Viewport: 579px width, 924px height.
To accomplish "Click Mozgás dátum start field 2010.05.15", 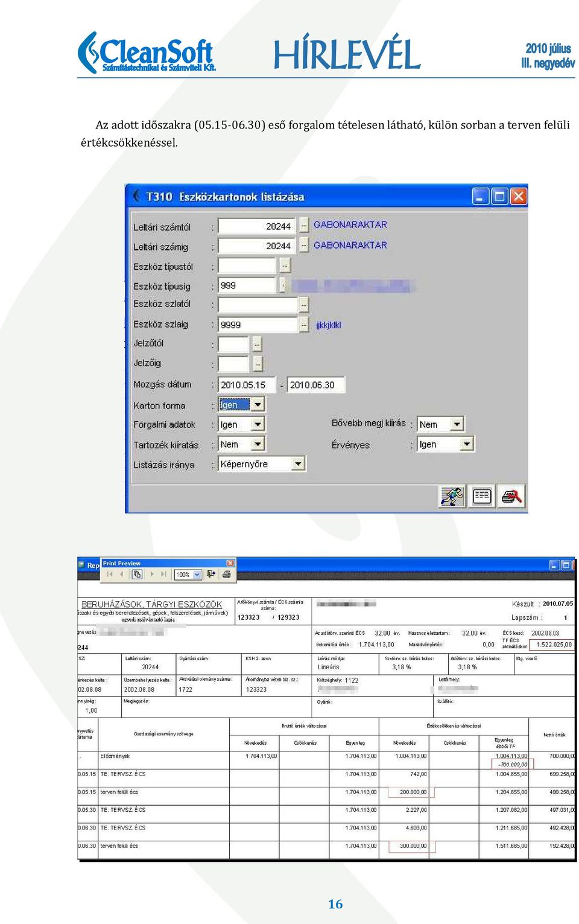I will 247,384.
